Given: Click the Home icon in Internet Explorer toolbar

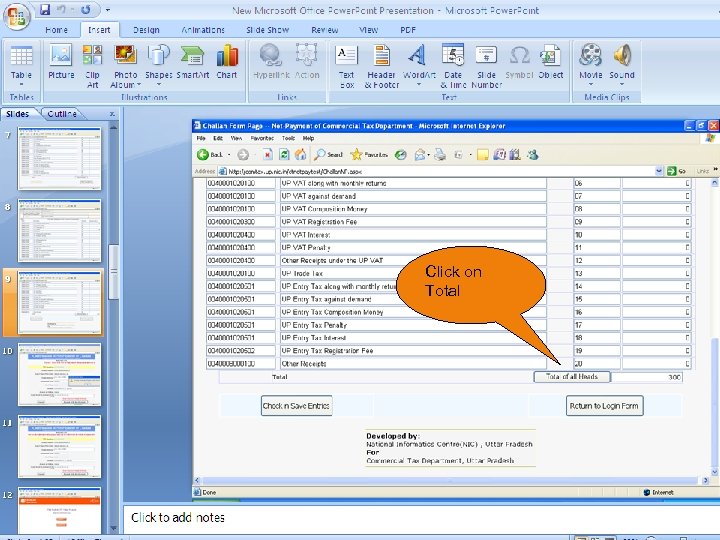Looking at the screenshot, I should click(301, 155).
